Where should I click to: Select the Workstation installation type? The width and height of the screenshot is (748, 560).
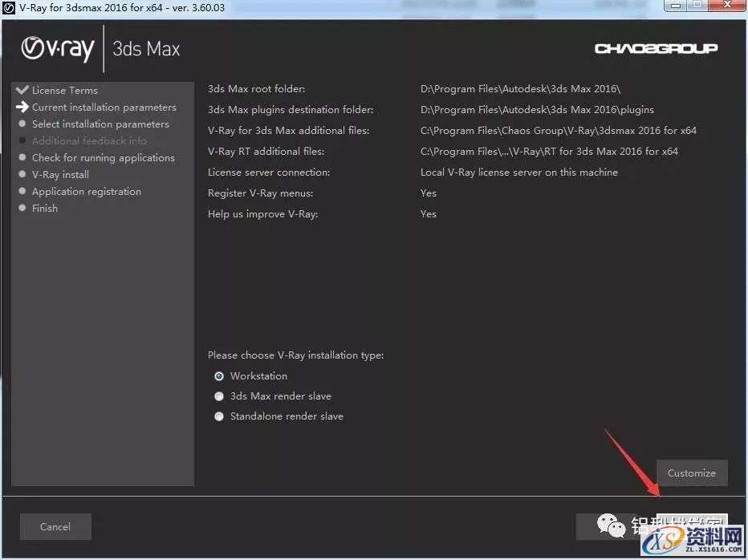[x=219, y=376]
